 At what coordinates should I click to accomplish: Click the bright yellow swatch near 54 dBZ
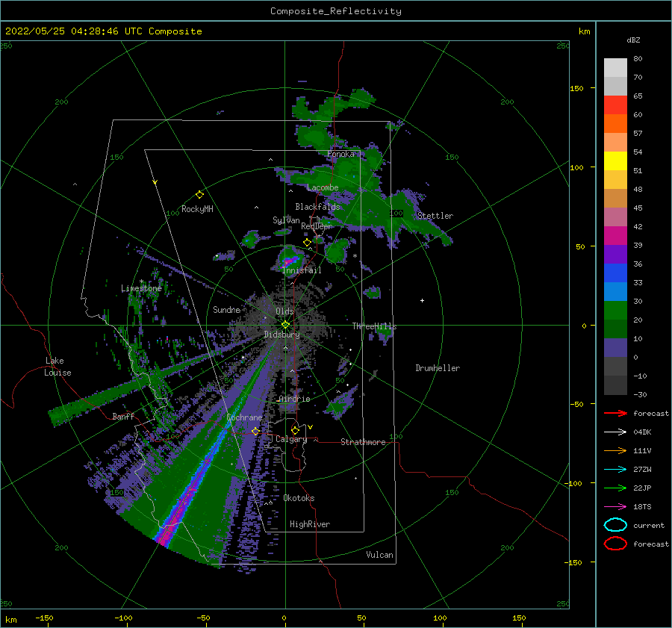point(615,161)
